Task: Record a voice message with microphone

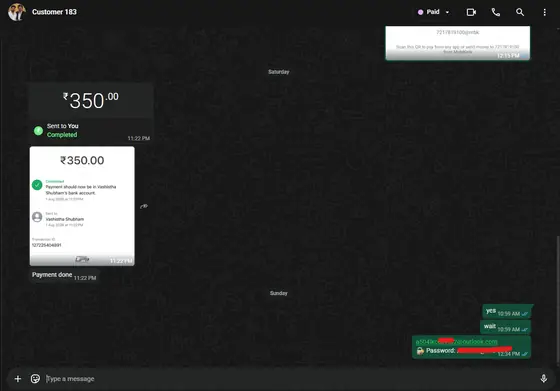Action: [x=543, y=379]
